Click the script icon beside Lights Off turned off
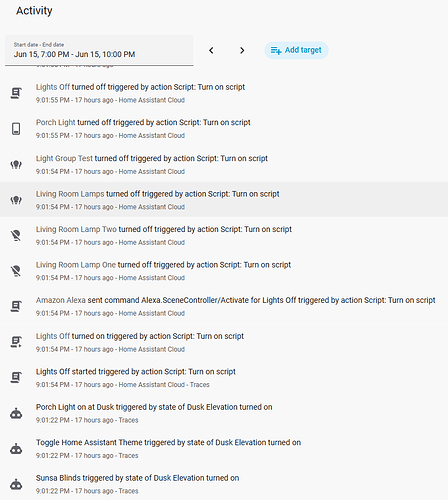 click(x=16, y=93)
